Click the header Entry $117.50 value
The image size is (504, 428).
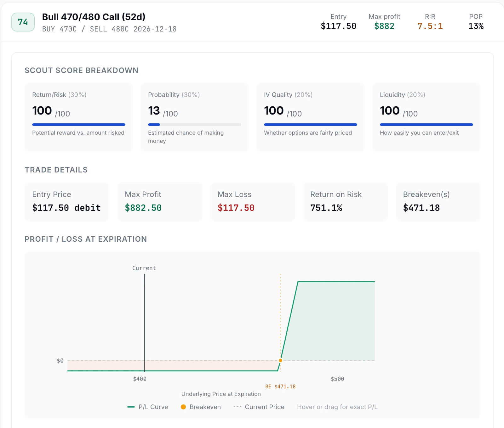(338, 26)
